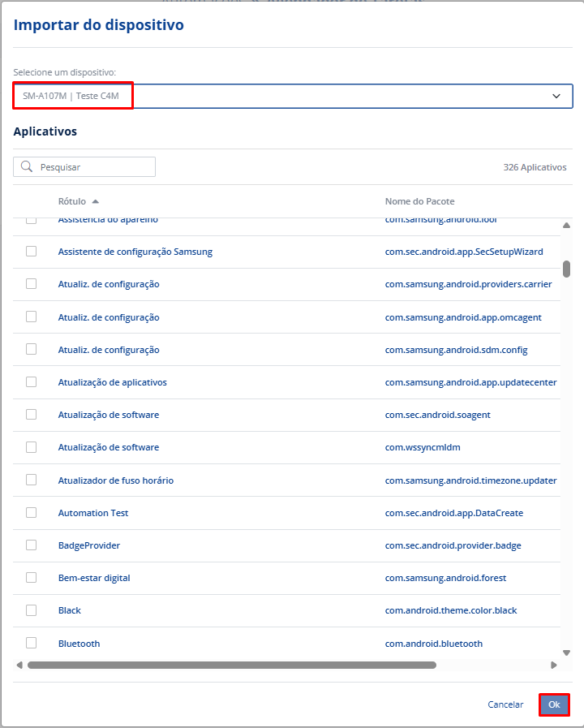584x728 pixels.
Task: Click the vertical scrollbar up arrow
Action: [x=566, y=226]
